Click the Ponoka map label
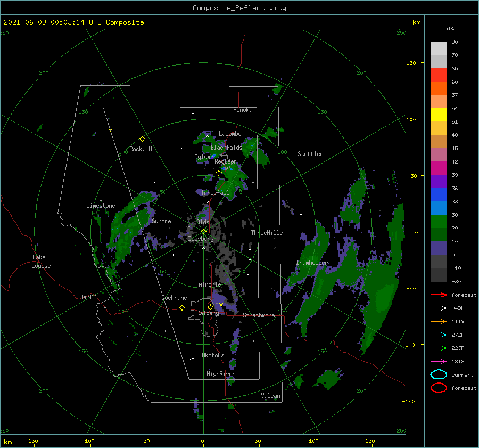The width and height of the screenshot is (479, 448). 243,110
